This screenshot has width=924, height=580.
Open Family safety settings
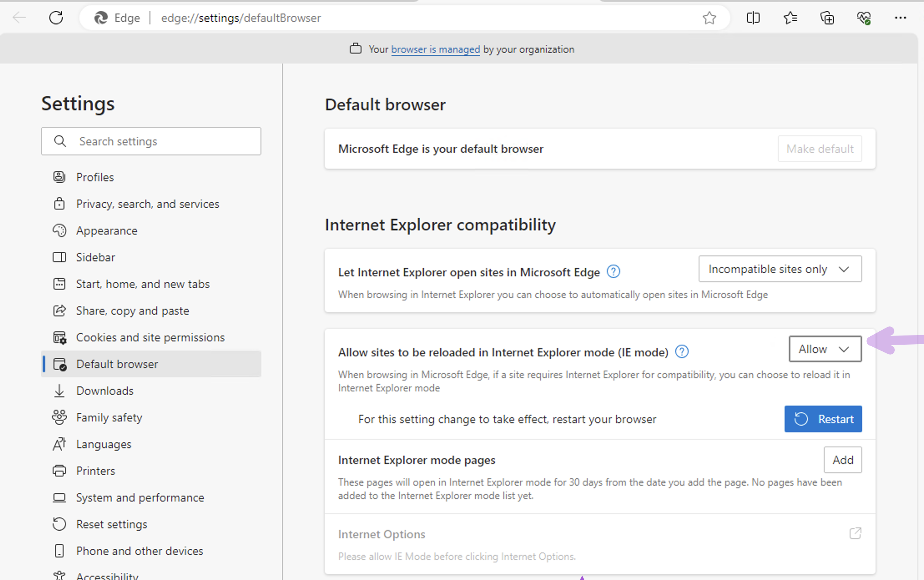[x=151, y=417]
